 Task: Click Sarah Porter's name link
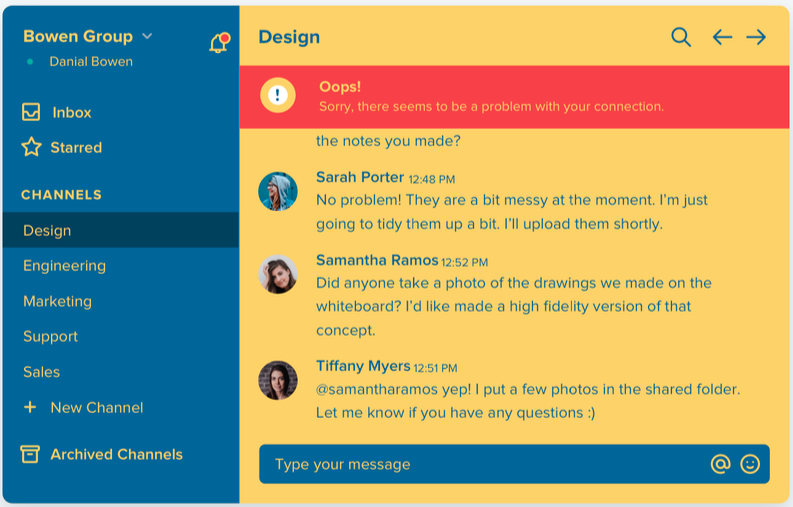coord(360,177)
